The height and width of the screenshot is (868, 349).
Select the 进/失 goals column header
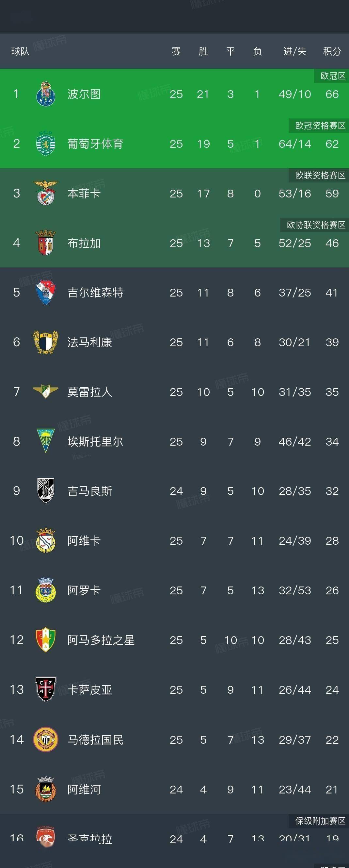[x=295, y=52]
